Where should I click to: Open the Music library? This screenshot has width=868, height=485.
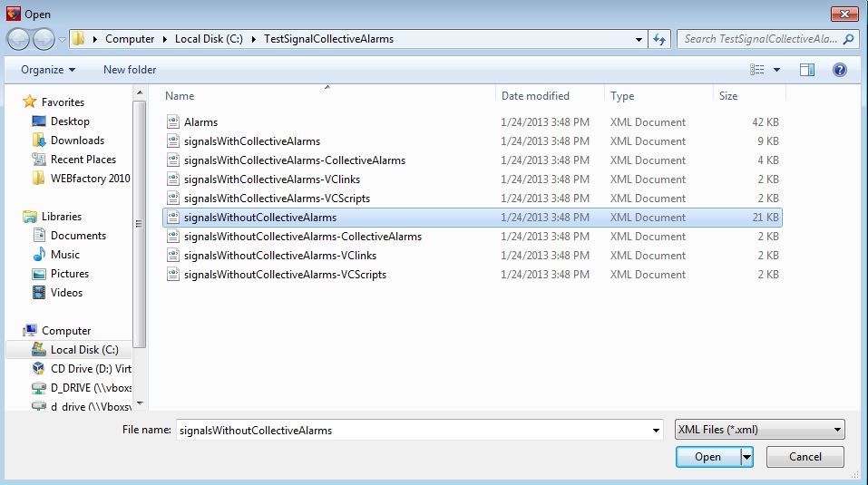pyautogui.click(x=56, y=255)
